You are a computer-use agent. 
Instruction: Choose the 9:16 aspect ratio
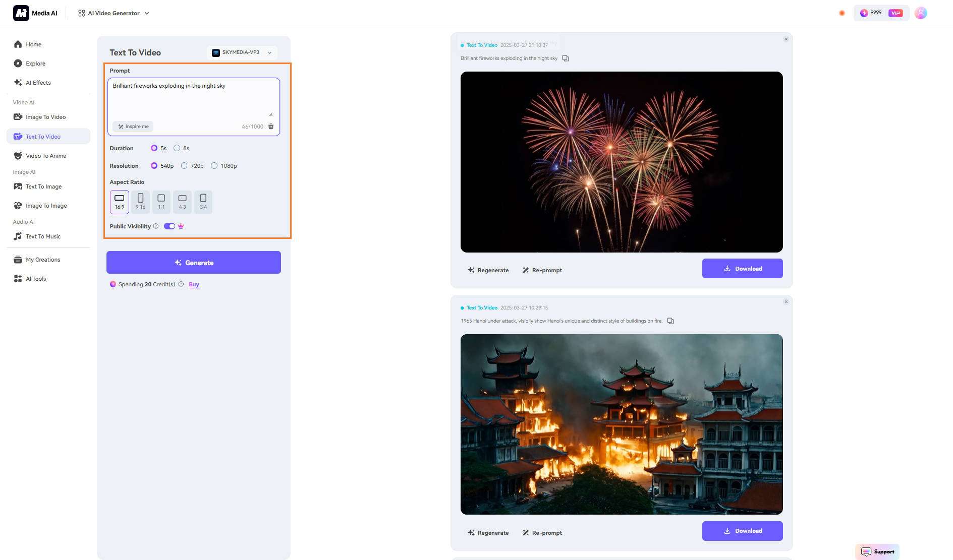[x=140, y=202]
